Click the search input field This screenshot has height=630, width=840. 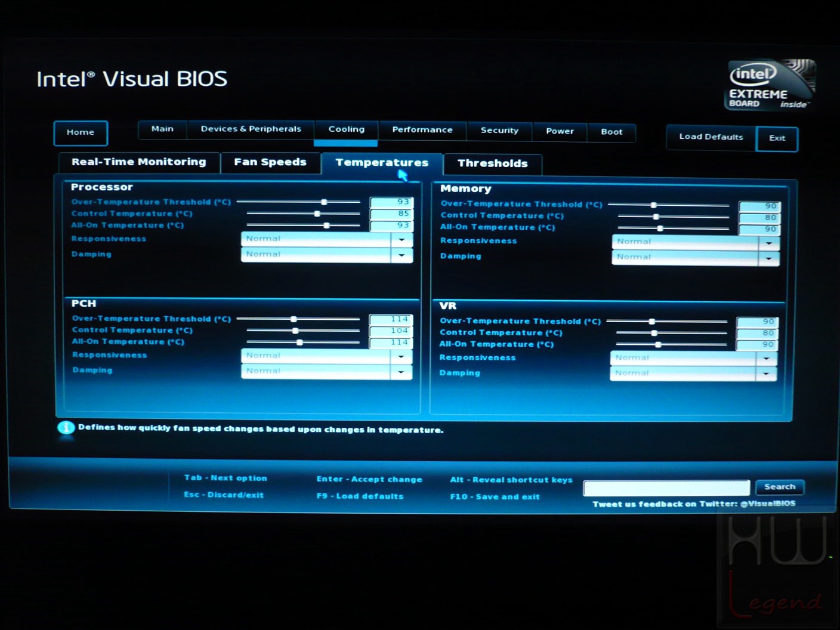tap(666, 488)
